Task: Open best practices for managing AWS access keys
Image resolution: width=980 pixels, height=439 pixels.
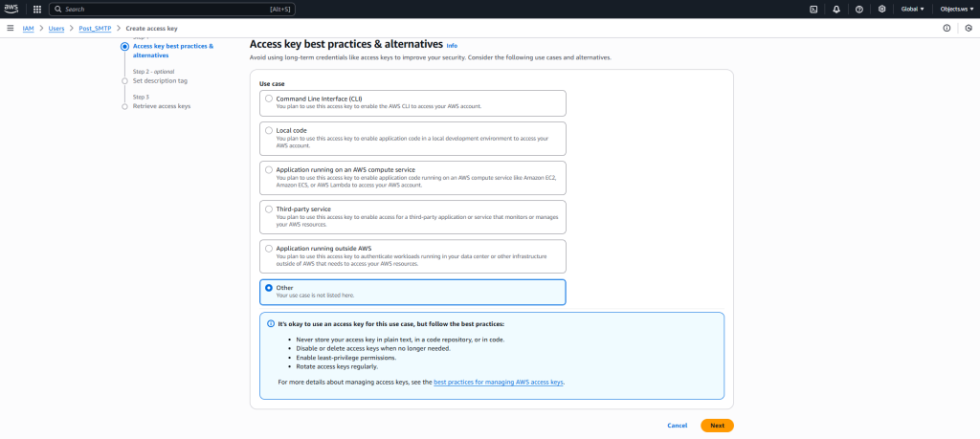Action: click(x=499, y=382)
